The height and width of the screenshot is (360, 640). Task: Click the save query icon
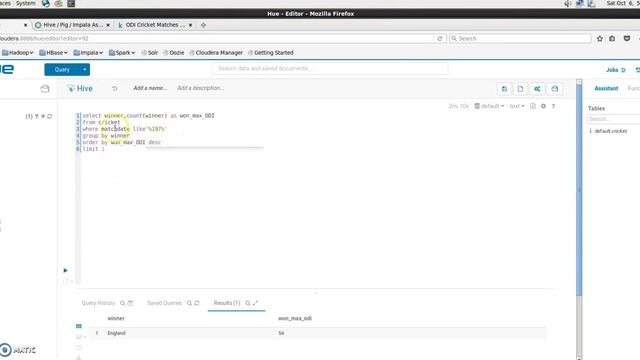504,89
